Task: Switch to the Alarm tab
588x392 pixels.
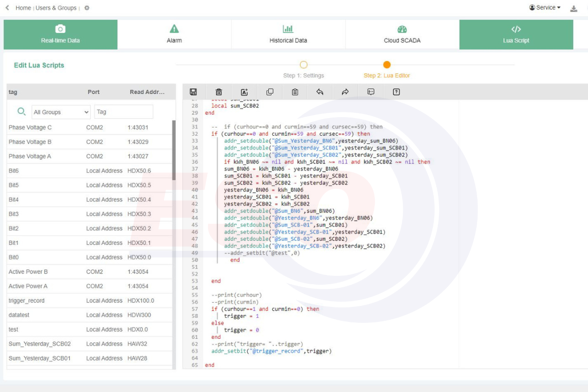Action: 174,35
